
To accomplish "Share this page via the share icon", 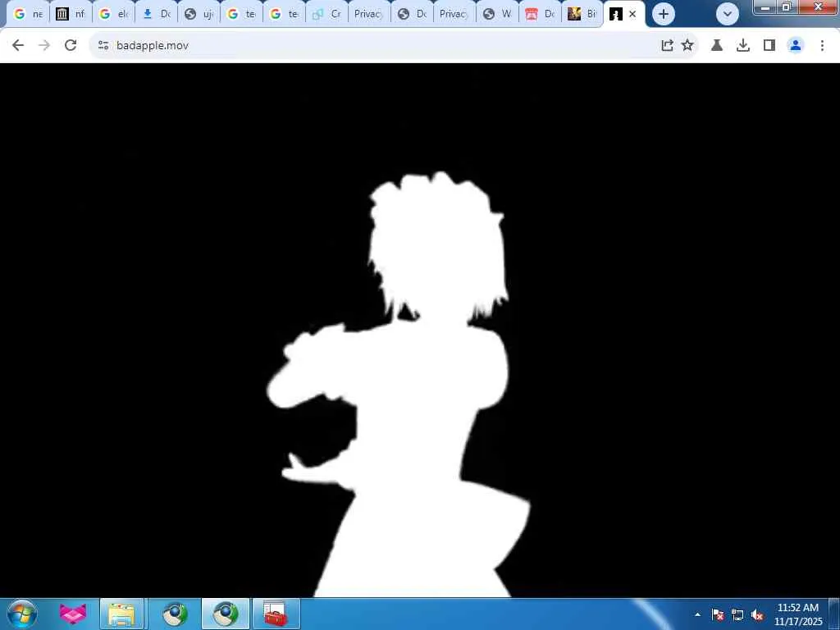I will [667, 46].
